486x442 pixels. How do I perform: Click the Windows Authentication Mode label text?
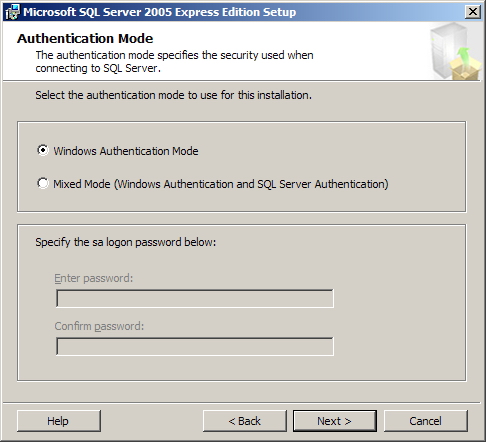[126, 151]
